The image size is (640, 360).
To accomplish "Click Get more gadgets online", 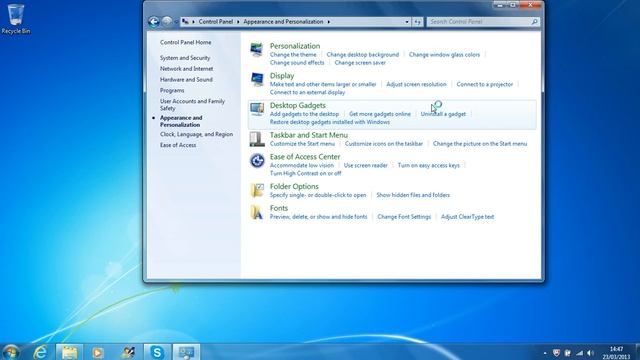I will tap(380, 114).
